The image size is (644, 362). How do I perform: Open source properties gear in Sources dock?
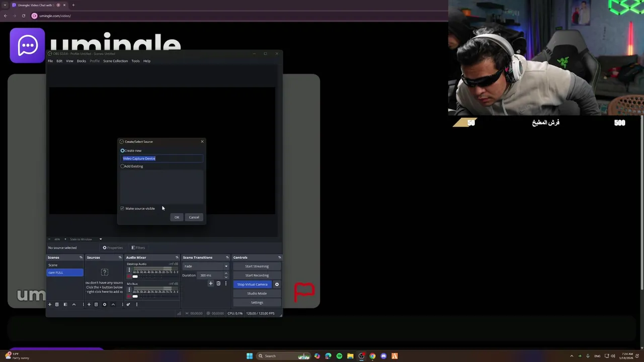coord(105,304)
